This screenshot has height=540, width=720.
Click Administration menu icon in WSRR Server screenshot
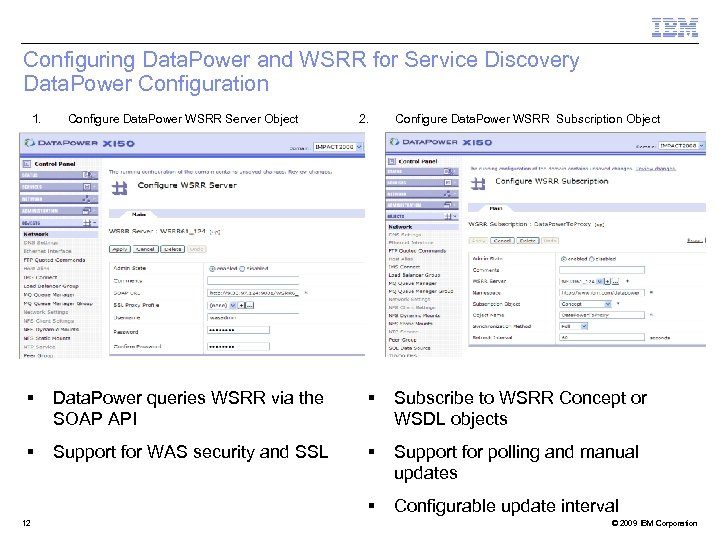(87, 211)
